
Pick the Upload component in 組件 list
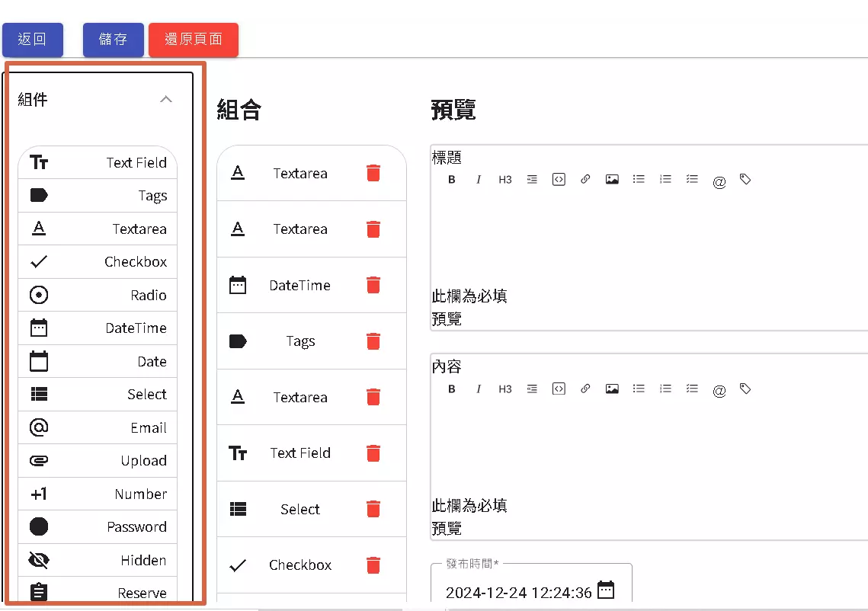[98, 461]
